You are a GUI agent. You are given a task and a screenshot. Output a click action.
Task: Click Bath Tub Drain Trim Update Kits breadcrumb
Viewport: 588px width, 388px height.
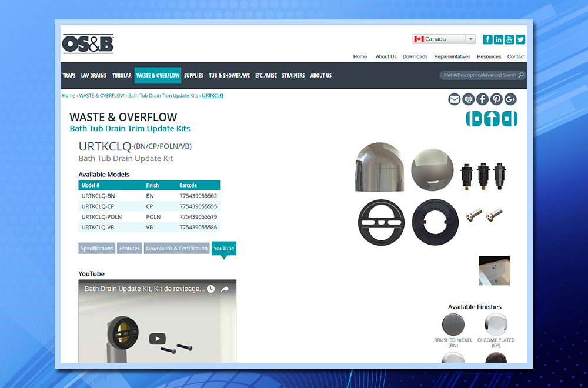tap(163, 96)
